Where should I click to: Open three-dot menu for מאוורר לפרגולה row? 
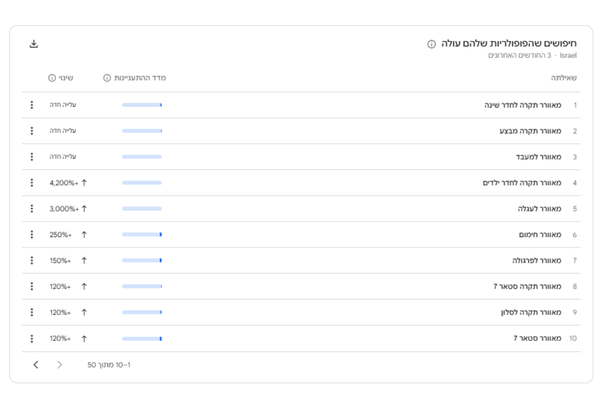tap(32, 261)
